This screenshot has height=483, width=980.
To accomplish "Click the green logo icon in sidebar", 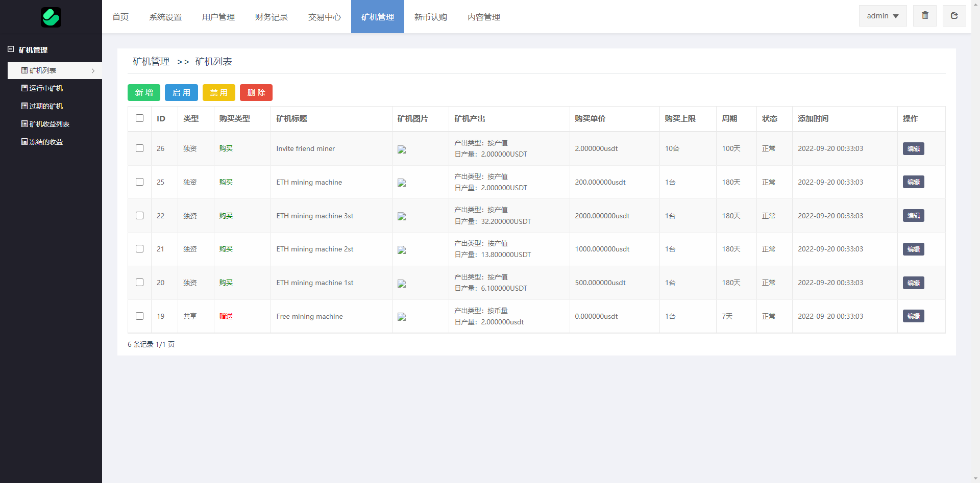I will click(x=51, y=17).
